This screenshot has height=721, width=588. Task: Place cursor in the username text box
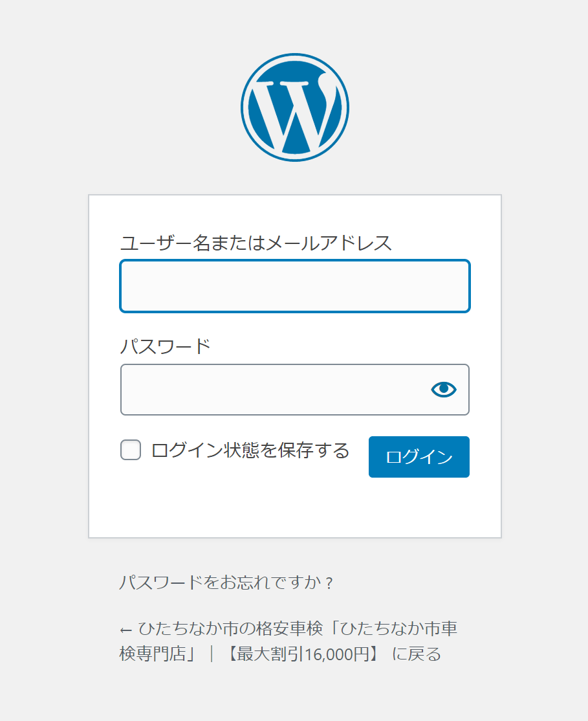(x=295, y=286)
